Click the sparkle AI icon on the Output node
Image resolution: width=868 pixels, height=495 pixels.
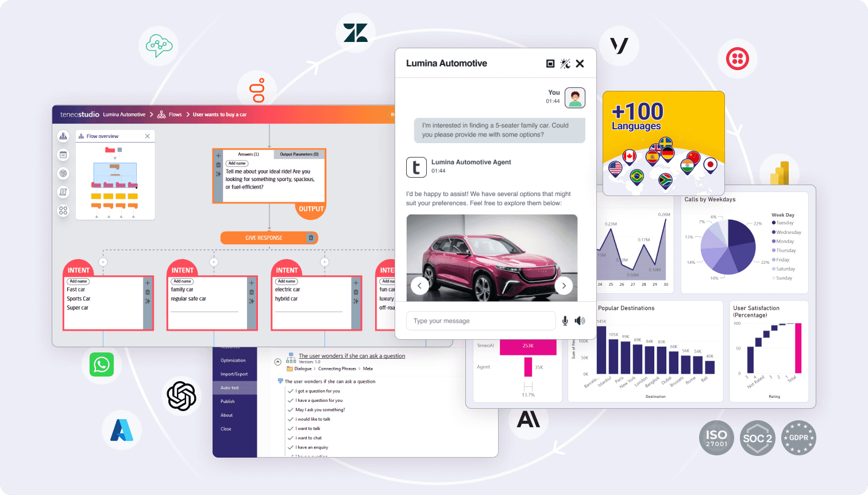218,174
